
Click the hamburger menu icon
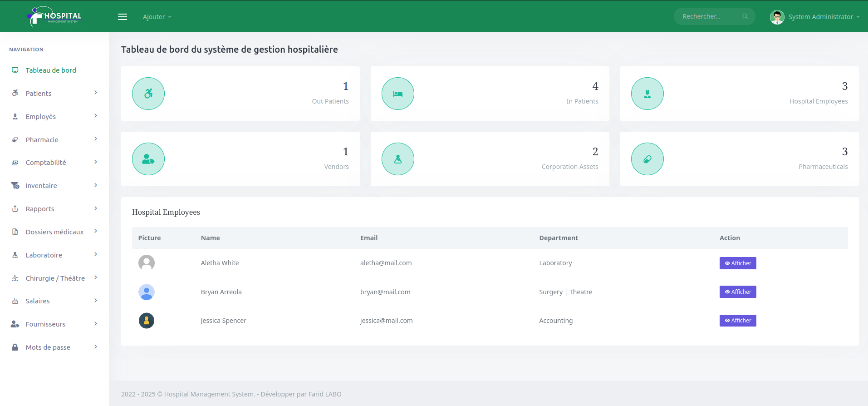[x=123, y=17]
